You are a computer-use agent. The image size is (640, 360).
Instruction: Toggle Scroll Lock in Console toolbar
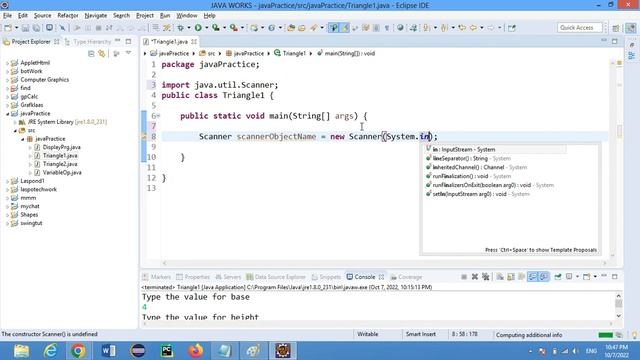point(511,277)
